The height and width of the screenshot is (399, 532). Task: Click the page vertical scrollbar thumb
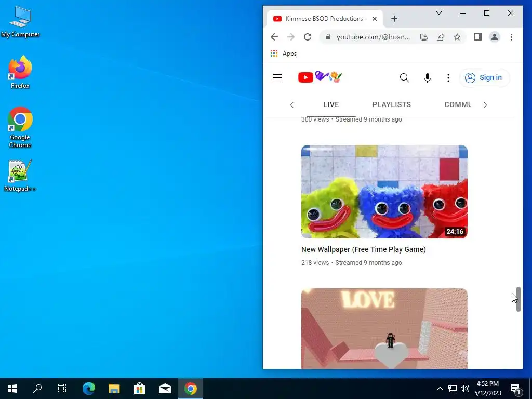coord(518,299)
